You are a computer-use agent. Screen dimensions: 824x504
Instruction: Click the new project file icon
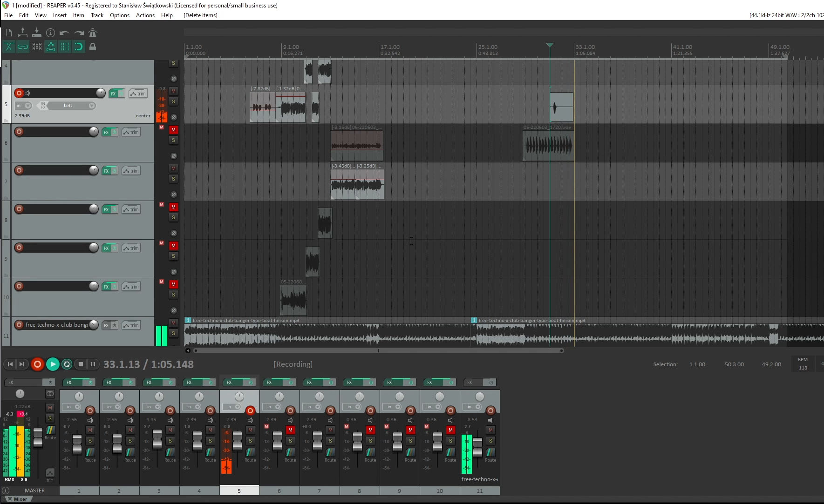click(8, 33)
